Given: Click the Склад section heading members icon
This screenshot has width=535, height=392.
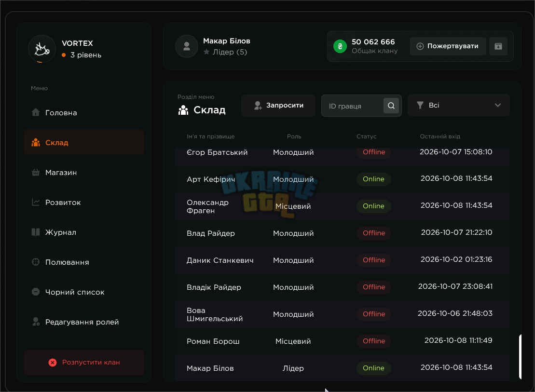Looking at the screenshot, I should click(183, 110).
